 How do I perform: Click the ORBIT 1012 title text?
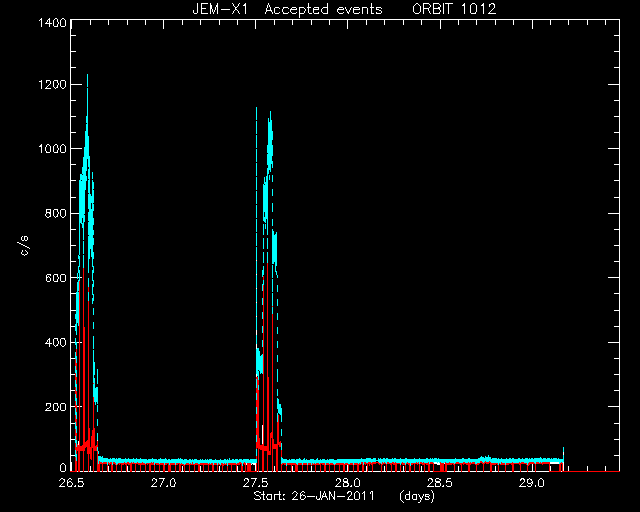coord(454,9)
